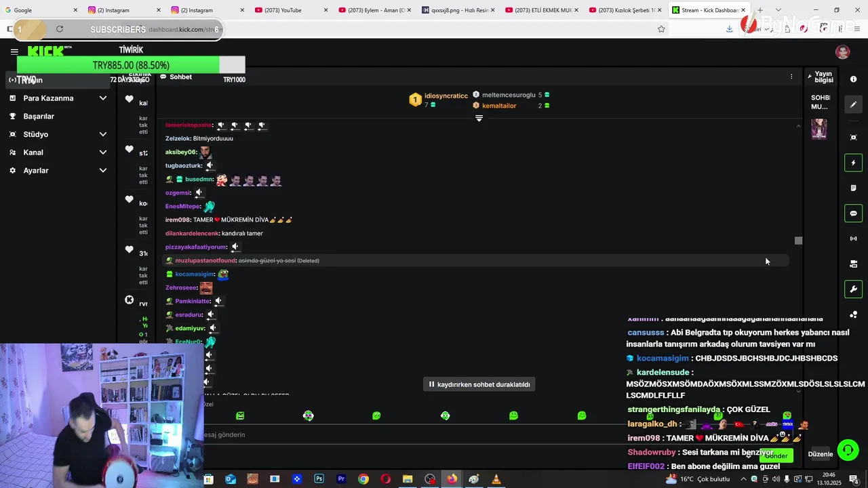Click the broadcast signal icon in sidebar
Viewport: 868px width, 488px height.
pyautogui.click(x=853, y=239)
